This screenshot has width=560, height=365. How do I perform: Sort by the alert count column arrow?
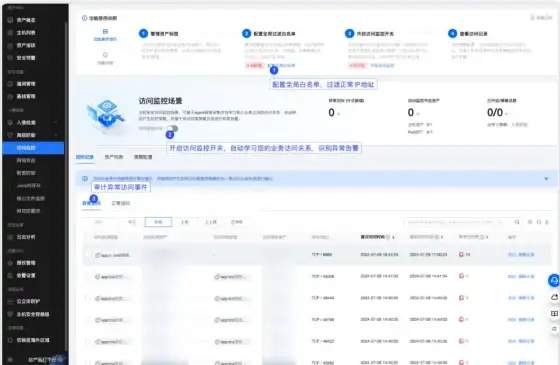[x=487, y=237]
